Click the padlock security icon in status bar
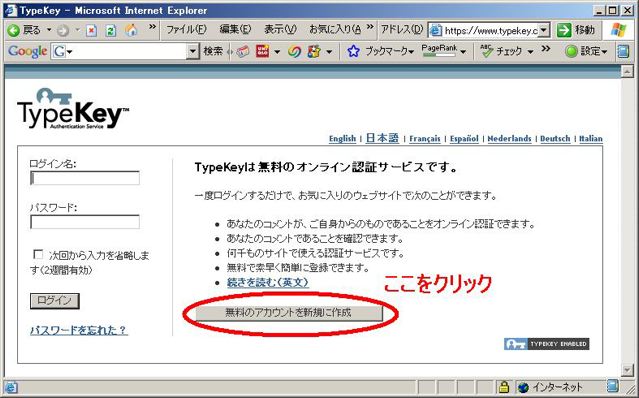The width and height of the screenshot is (639, 398). (x=504, y=386)
